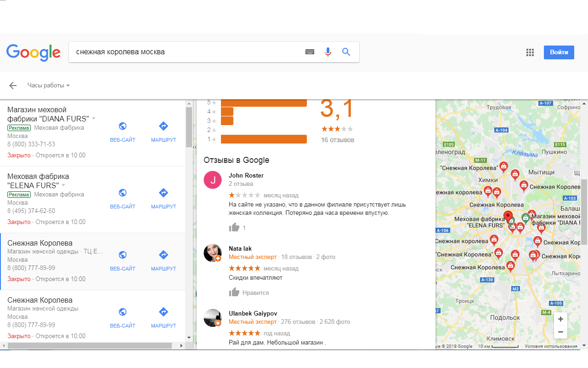Expand ad info arrow next to ELENA FURS
The width and height of the screenshot is (588, 368).
63,185
